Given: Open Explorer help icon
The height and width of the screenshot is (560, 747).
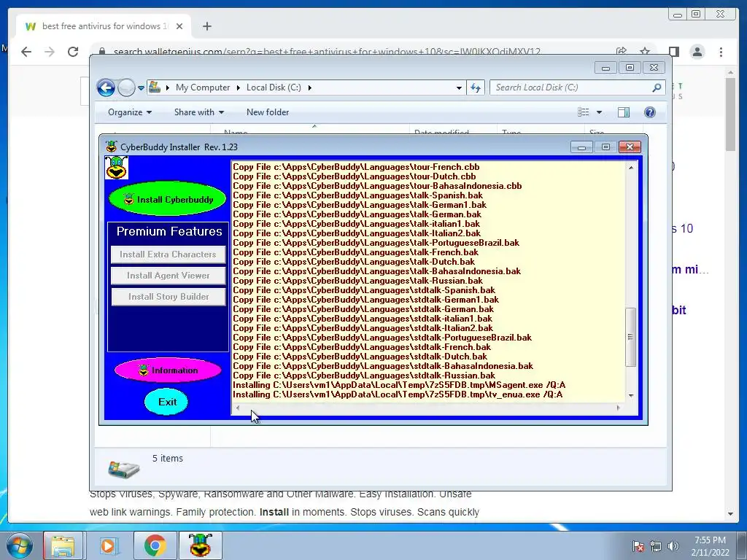Looking at the screenshot, I should [650, 112].
